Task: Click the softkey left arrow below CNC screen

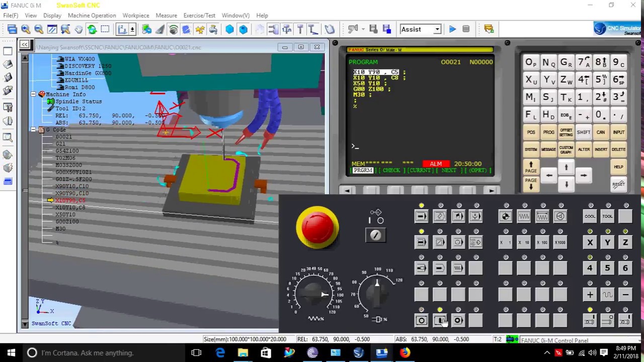Action: click(x=347, y=191)
